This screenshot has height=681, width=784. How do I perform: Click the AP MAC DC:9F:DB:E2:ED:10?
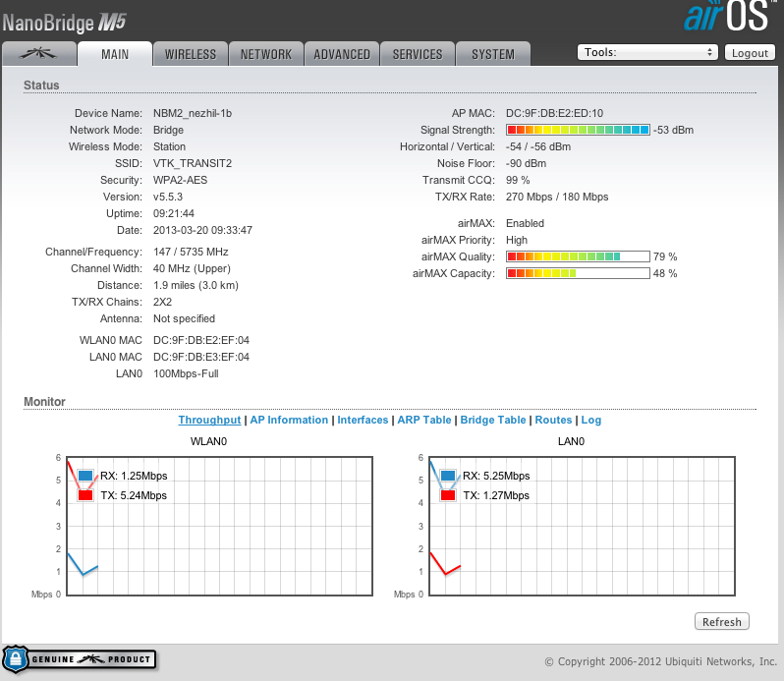tap(554, 114)
